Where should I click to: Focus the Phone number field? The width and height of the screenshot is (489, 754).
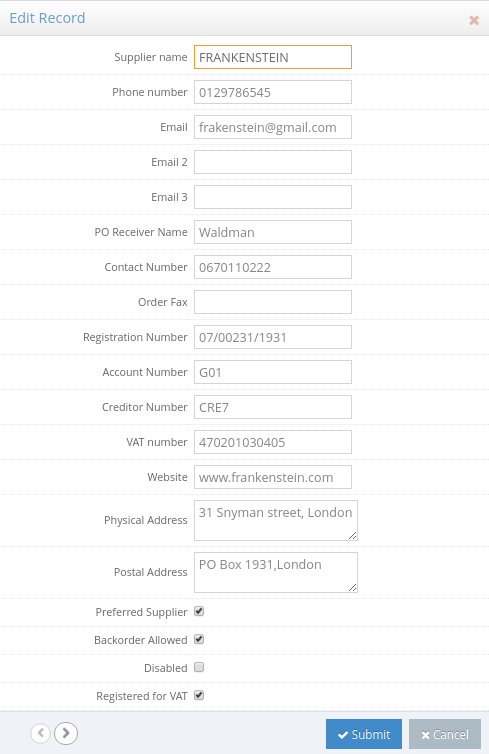[273, 92]
